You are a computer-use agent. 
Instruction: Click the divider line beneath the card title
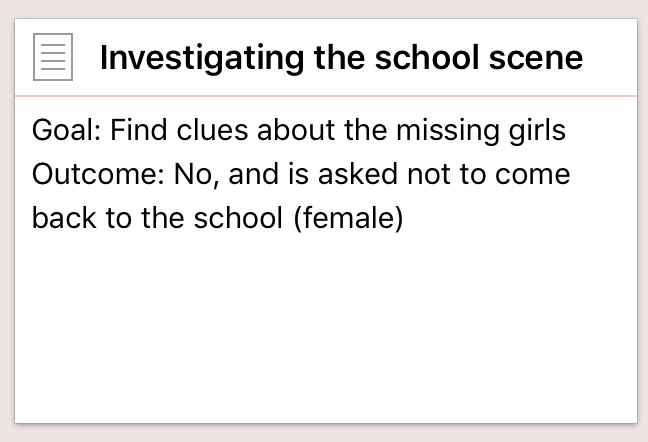(x=325, y=96)
